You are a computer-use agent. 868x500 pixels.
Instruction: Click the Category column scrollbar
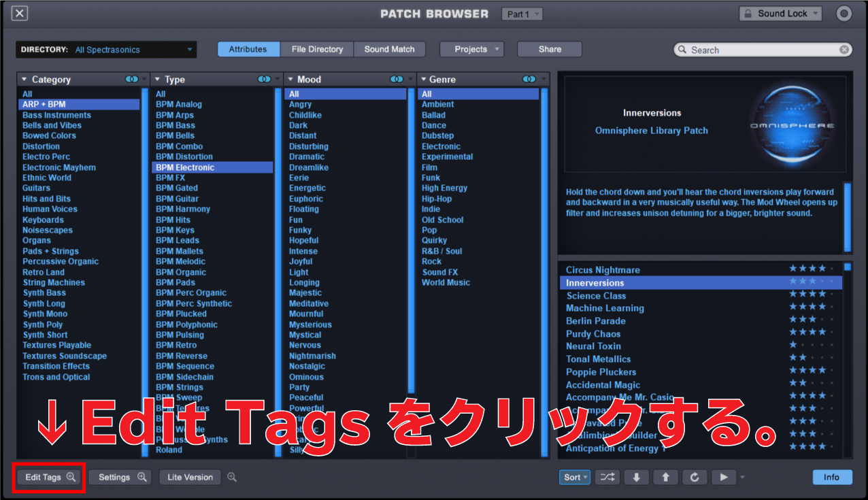[144, 271]
